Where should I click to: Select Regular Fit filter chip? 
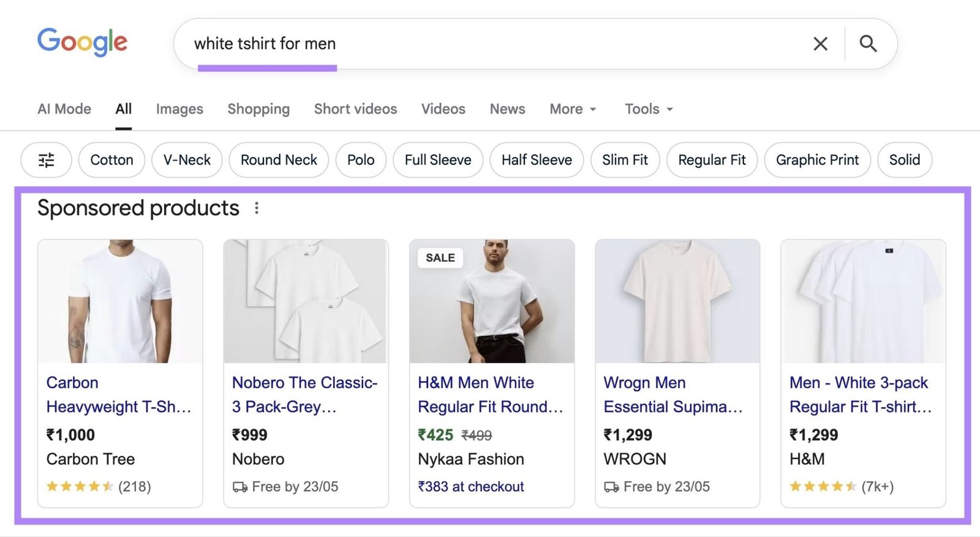coord(712,160)
